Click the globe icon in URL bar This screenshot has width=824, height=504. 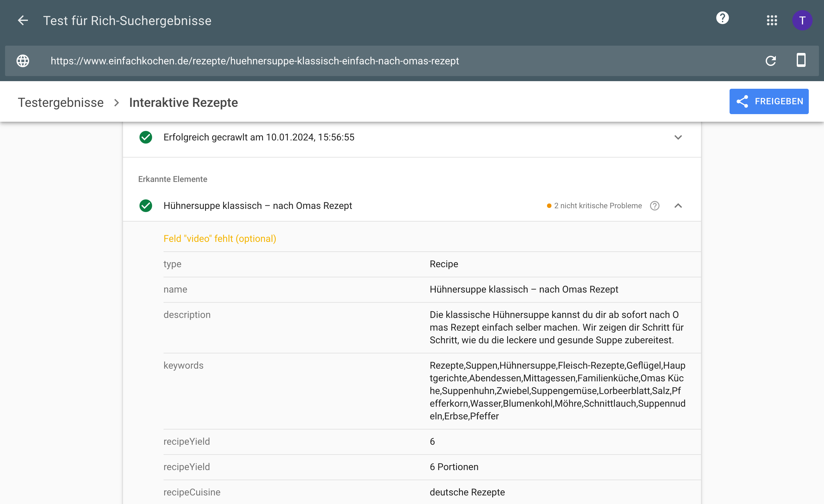tap(23, 61)
